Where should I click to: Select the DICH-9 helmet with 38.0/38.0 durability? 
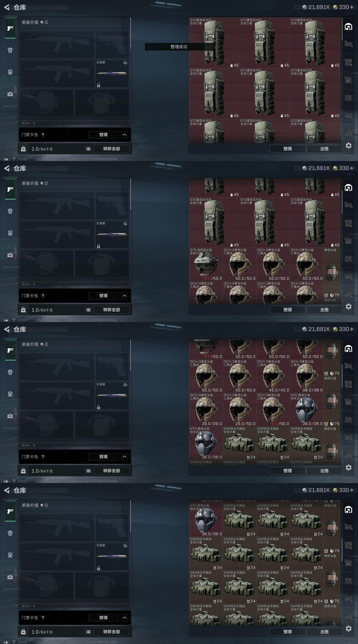307,376
